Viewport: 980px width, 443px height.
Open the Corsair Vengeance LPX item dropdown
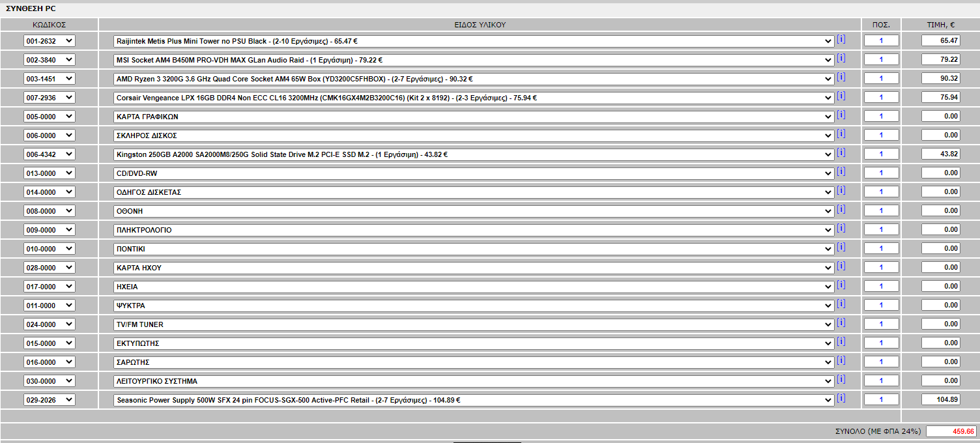pos(473,98)
